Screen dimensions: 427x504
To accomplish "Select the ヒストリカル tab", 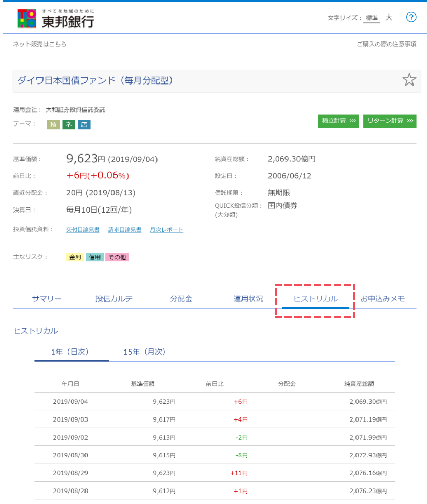I will pyautogui.click(x=316, y=299).
